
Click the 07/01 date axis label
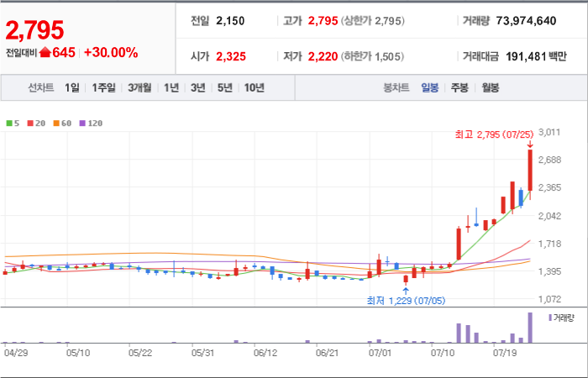(380, 353)
